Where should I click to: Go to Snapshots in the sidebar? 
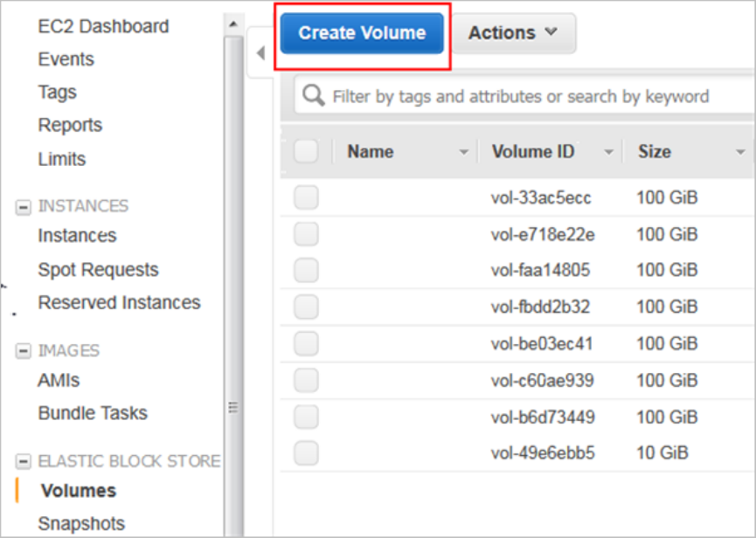pos(81,523)
